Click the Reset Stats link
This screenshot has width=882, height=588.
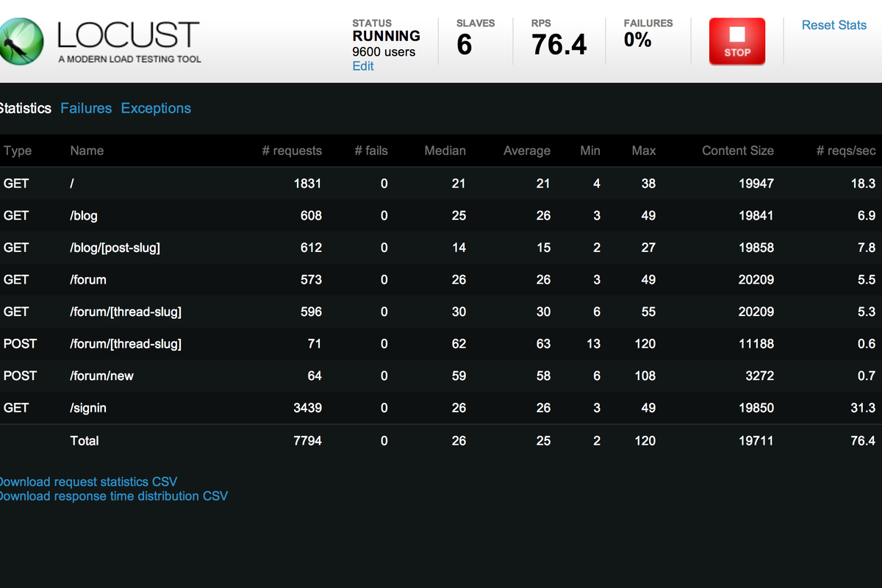[833, 25]
